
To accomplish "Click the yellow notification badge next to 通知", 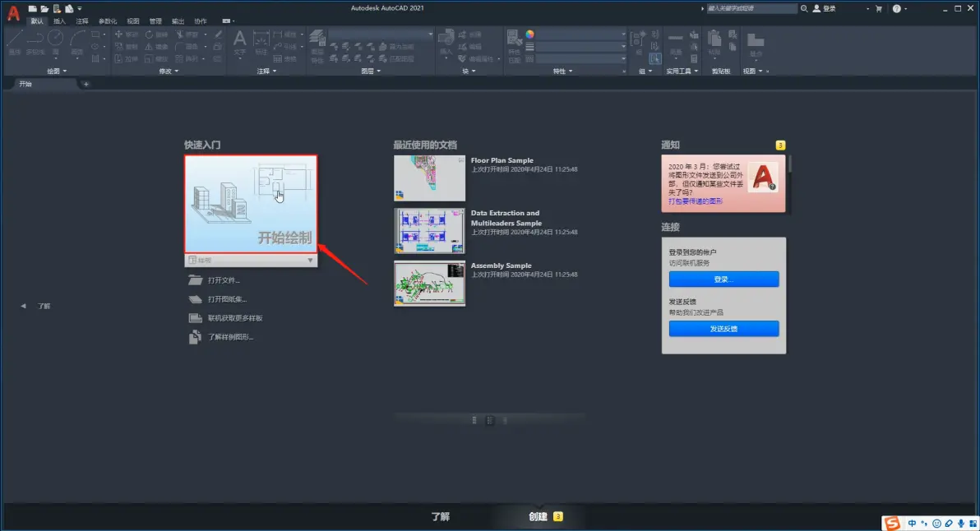I will 780,145.
